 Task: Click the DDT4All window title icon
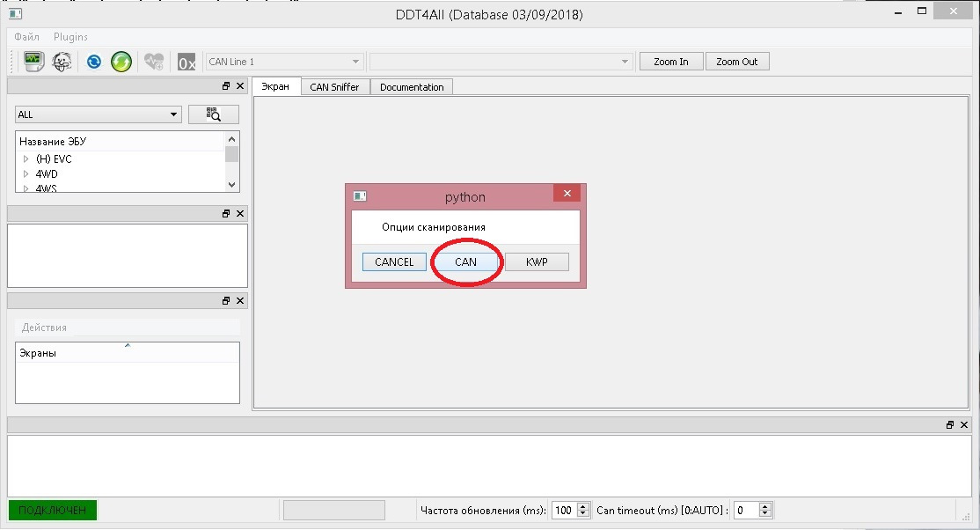click(16, 13)
